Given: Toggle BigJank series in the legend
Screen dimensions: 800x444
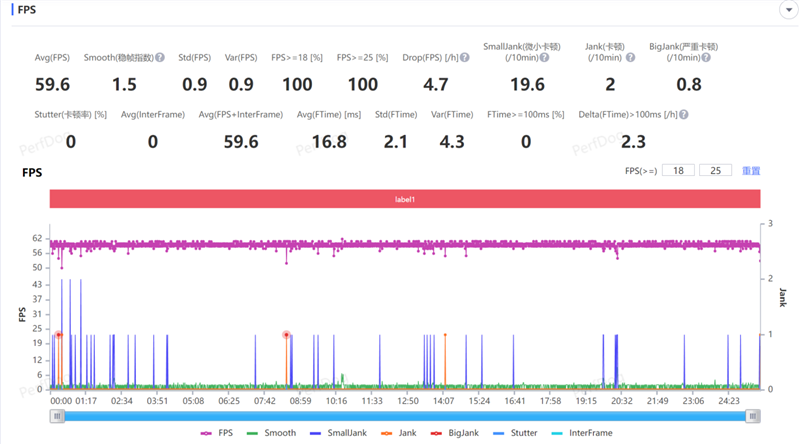Looking at the screenshot, I should point(456,433).
